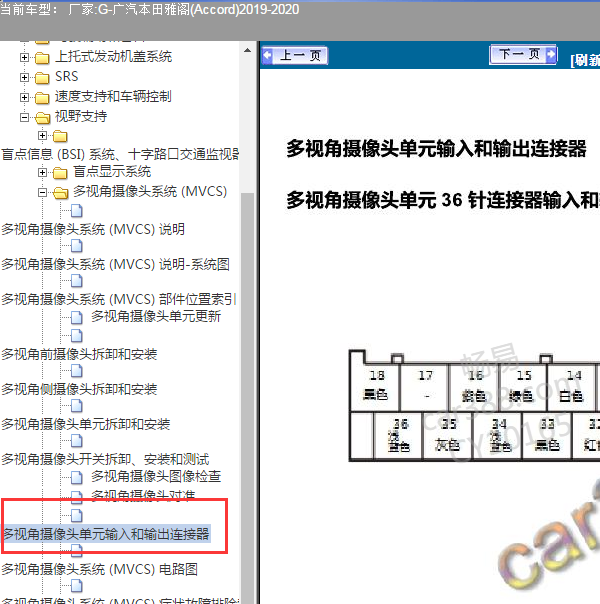Image resolution: width=600 pixels, height=604 pixels.
Task: Open 盲点显示系统 tree label
Action: tap(112, 171)
